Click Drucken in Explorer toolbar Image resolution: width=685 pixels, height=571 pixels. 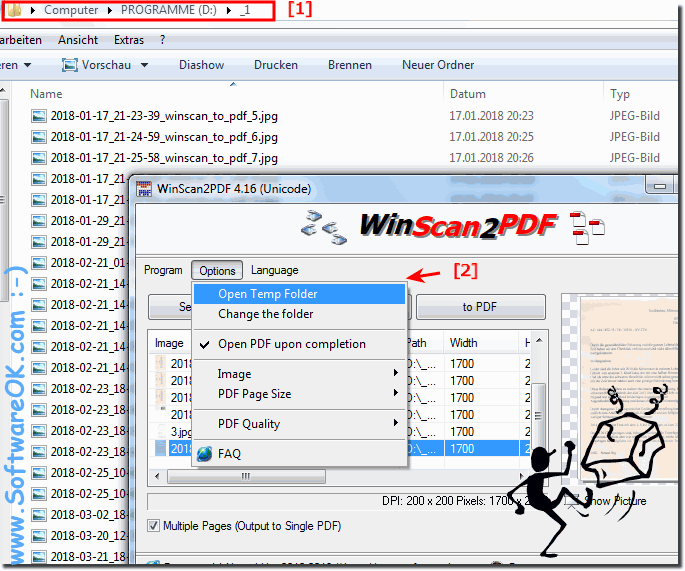(276, 65)
